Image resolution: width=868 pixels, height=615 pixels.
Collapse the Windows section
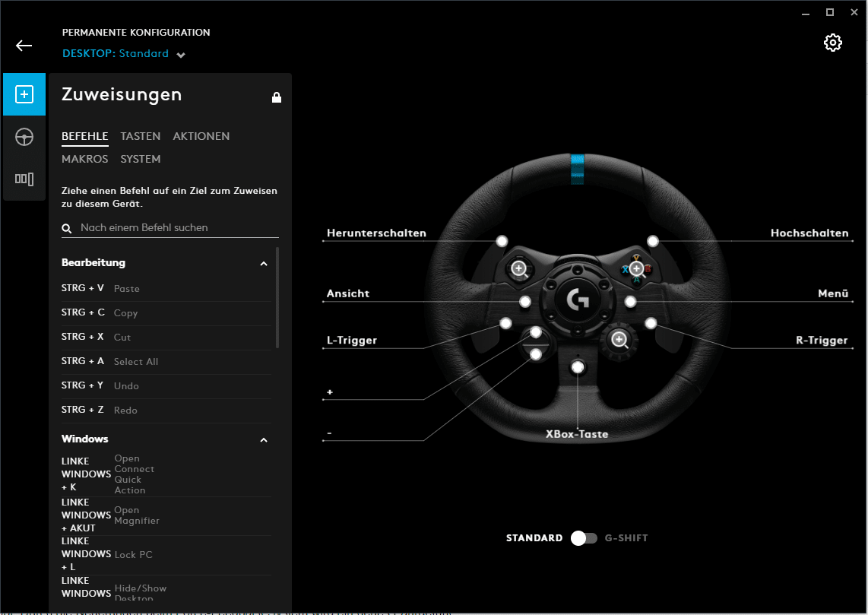[264, 439]
